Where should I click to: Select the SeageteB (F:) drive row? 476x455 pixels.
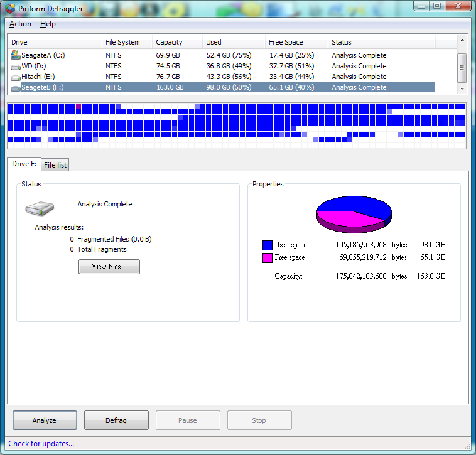(222, 87)
